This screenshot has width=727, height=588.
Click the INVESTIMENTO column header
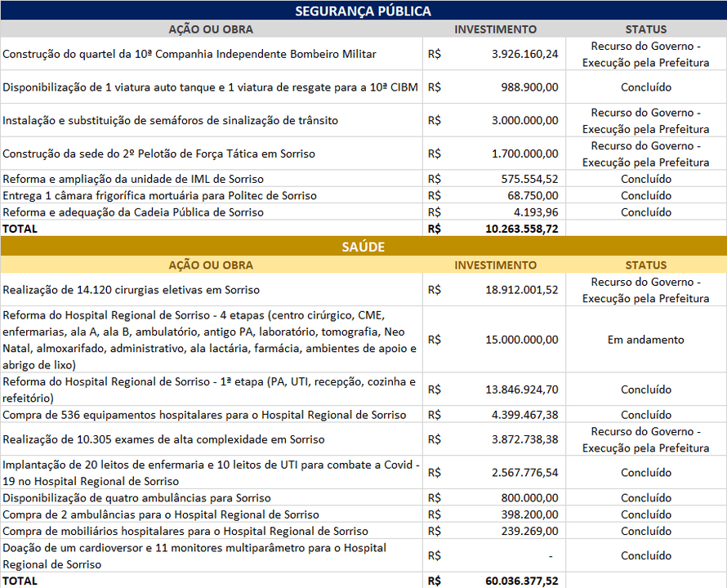(494, 29)
